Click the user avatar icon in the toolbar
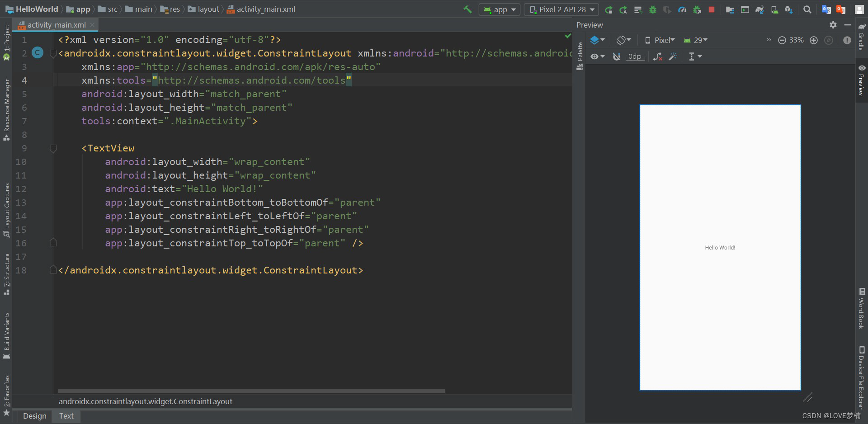Viewport: 868px width, 424px height. [x=859, y=9]
